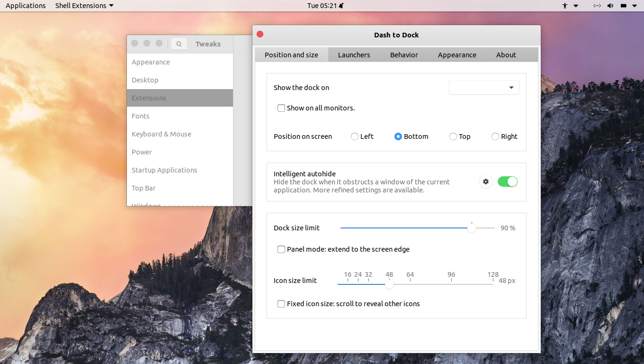Switch to the Behavior tab

coord(404,55)
